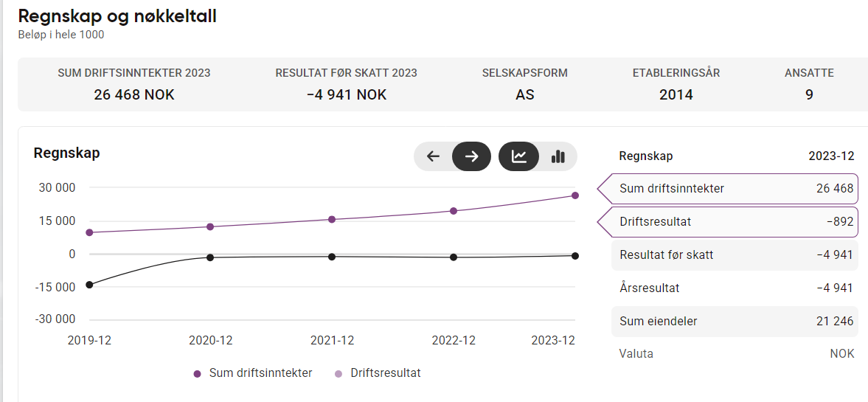
Task: Click the 2022-12 revenue data point
Action: pyautogui.click(x=454, y=211)
